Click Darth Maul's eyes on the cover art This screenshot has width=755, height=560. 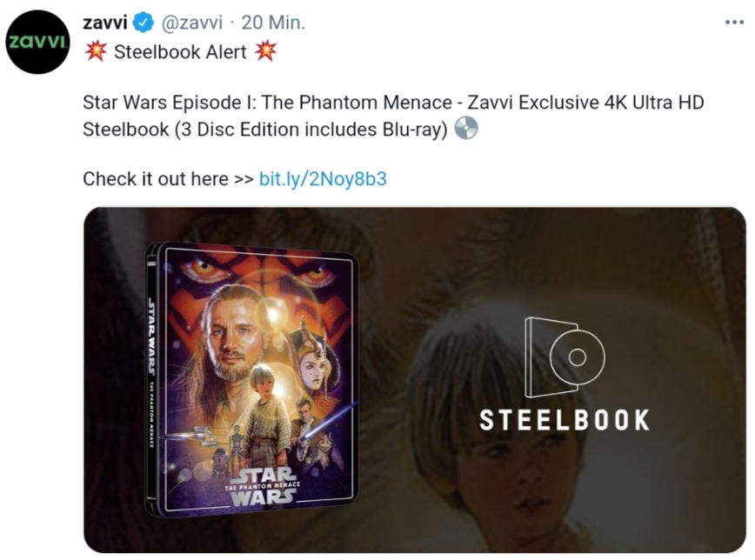coord(259,270)
